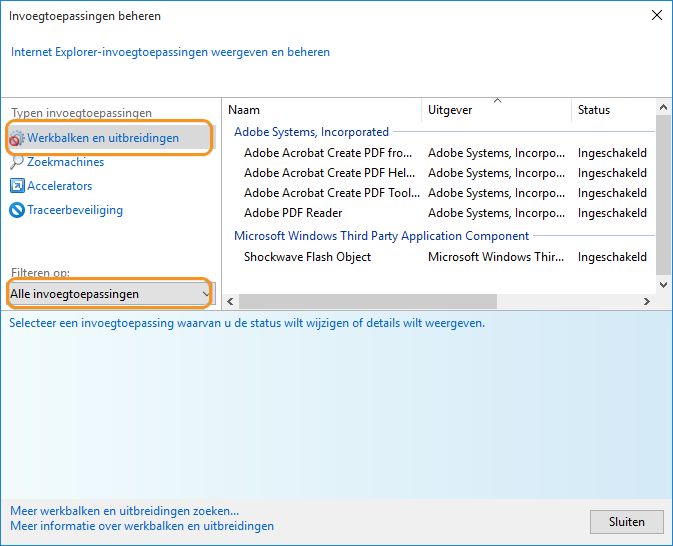Sort list by Uitgever column header
Screen dimensions: 673x546
pos(497,110)
